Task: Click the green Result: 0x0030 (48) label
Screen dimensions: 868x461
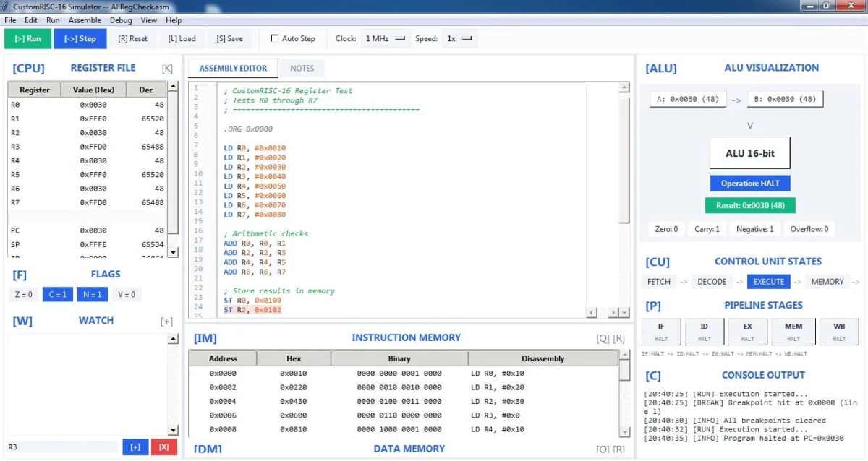Action: (x=750, y=206)
